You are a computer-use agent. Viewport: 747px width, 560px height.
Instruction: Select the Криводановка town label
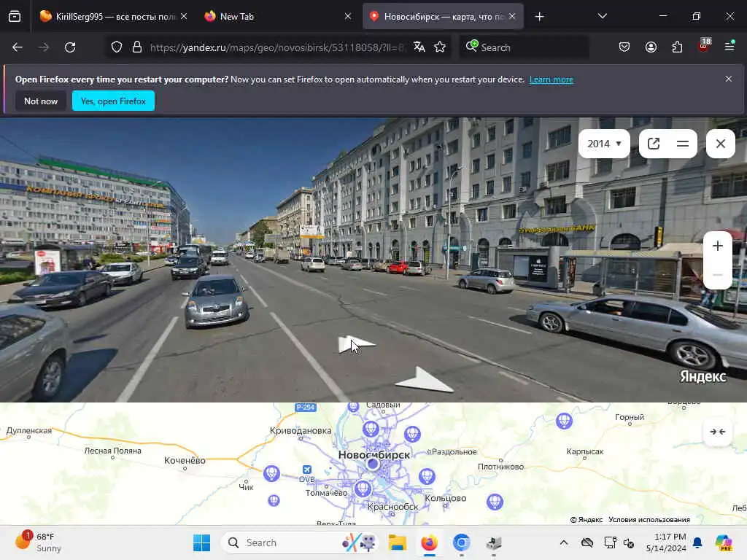pos(301,430)
